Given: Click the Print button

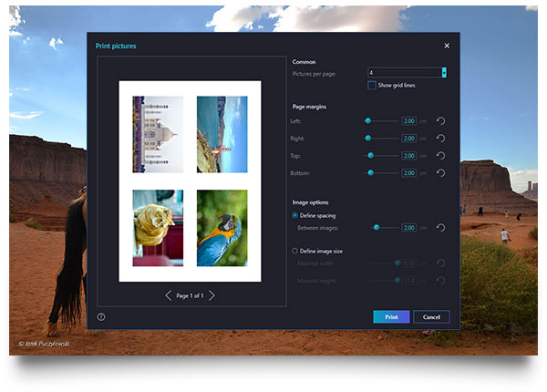Looking at the screenshot, I should 391,316.
